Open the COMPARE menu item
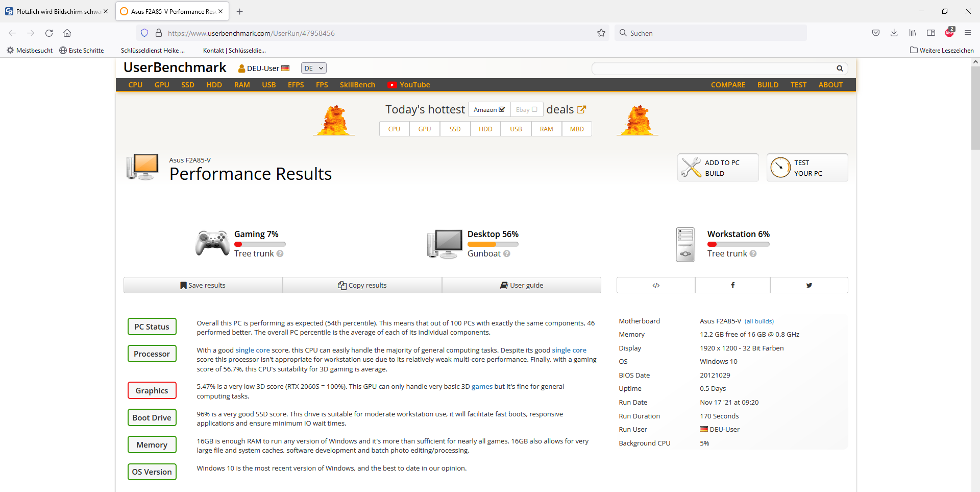The width and height of the screenshot is (980, 492). point(728,85)
